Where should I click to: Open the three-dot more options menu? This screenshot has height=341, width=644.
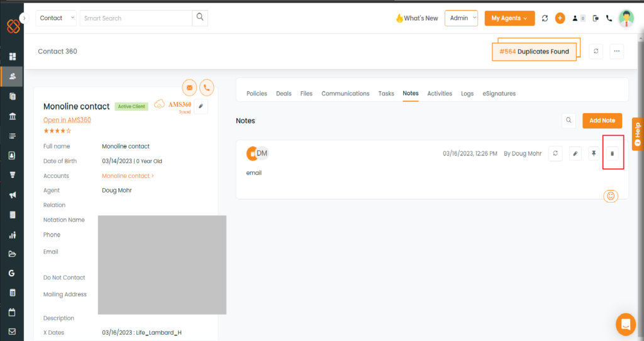(x=616, y=51)
